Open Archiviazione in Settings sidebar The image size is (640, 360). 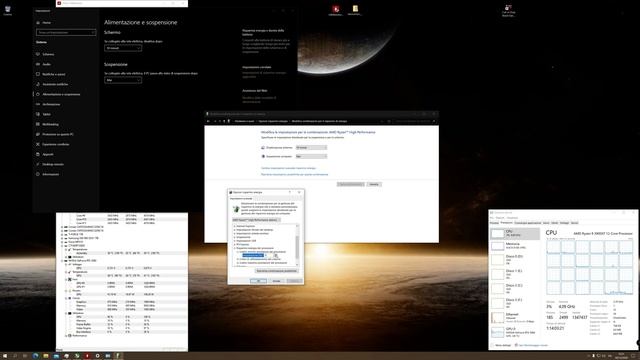coord(51,104)
